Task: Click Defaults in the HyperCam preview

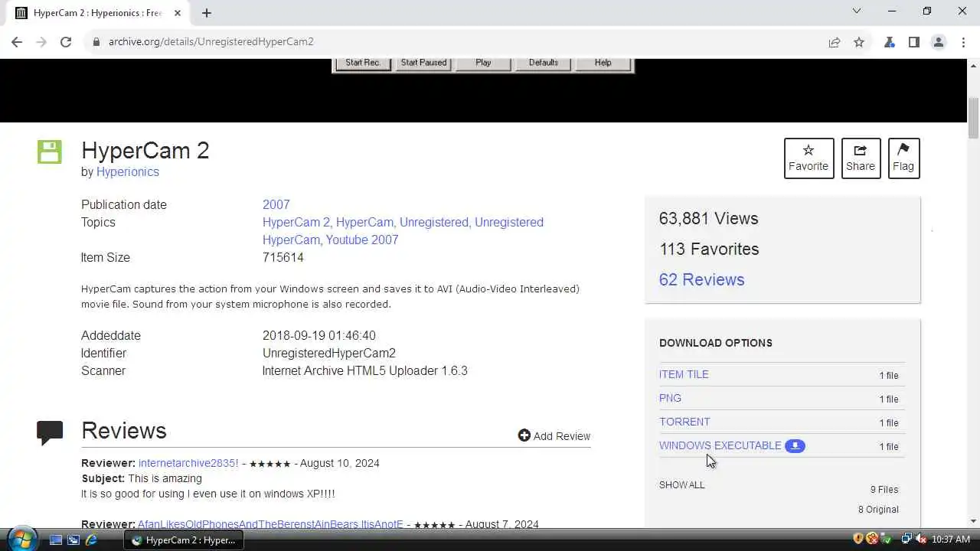Action: (543, 63)
